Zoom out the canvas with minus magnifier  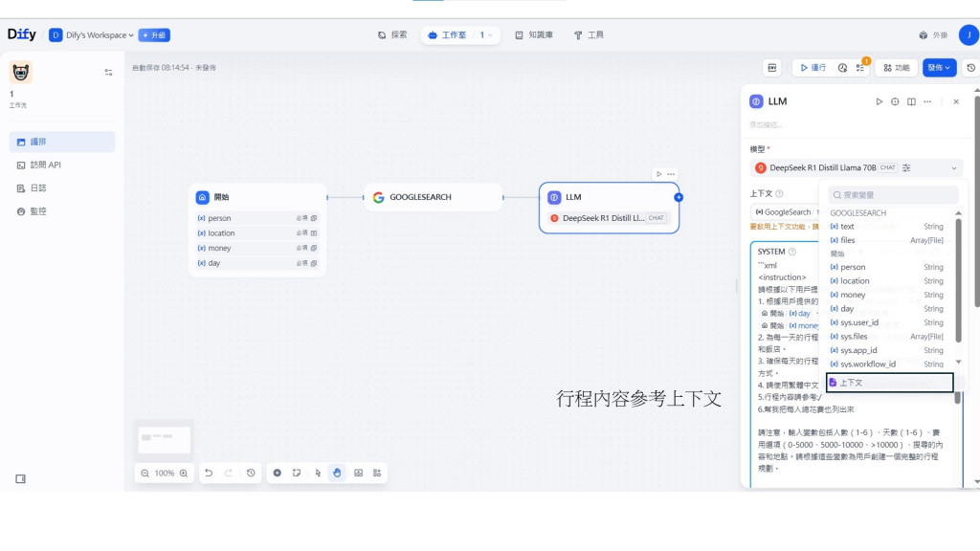[x=145, y=474]
